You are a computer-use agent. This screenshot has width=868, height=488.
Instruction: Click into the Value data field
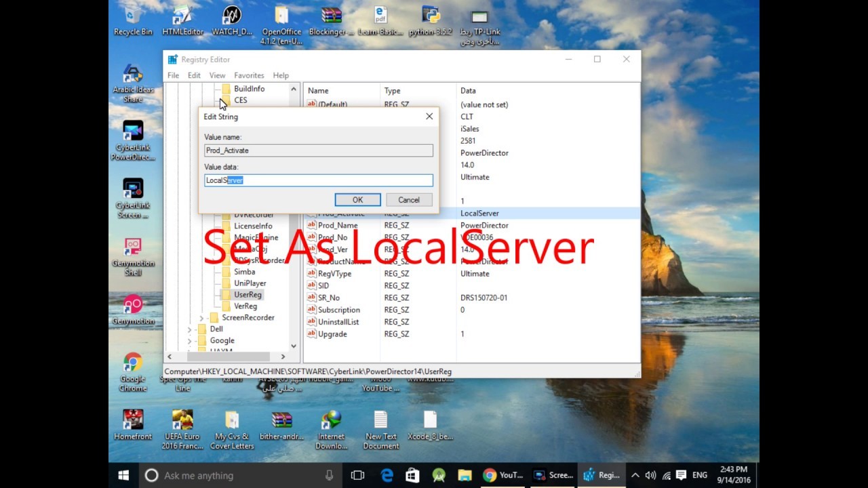coord(319,180)
